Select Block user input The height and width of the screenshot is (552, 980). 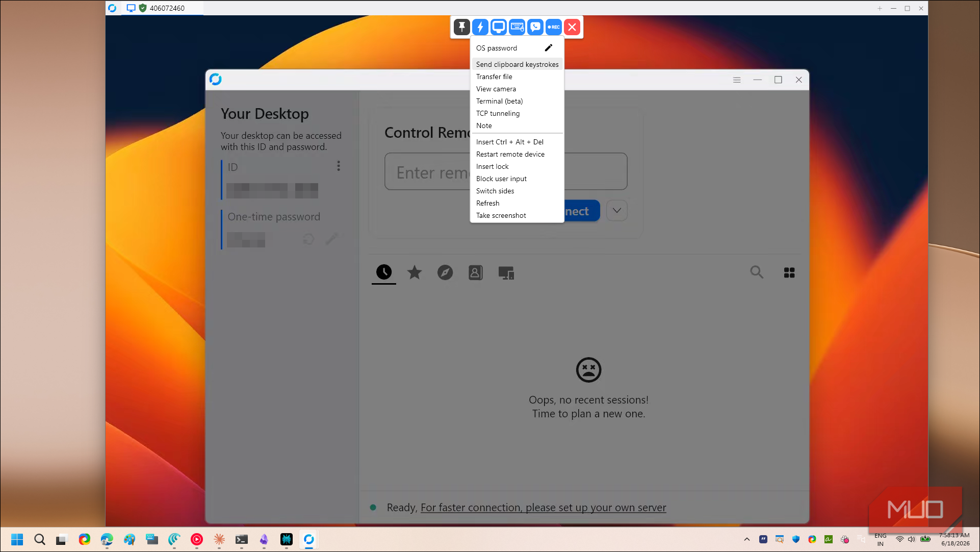[x=517, y=179]
